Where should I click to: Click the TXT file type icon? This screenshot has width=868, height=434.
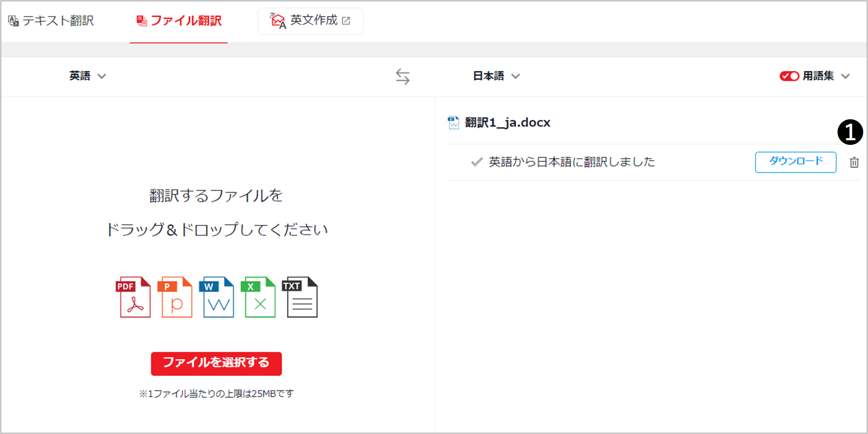coord(300,297)
